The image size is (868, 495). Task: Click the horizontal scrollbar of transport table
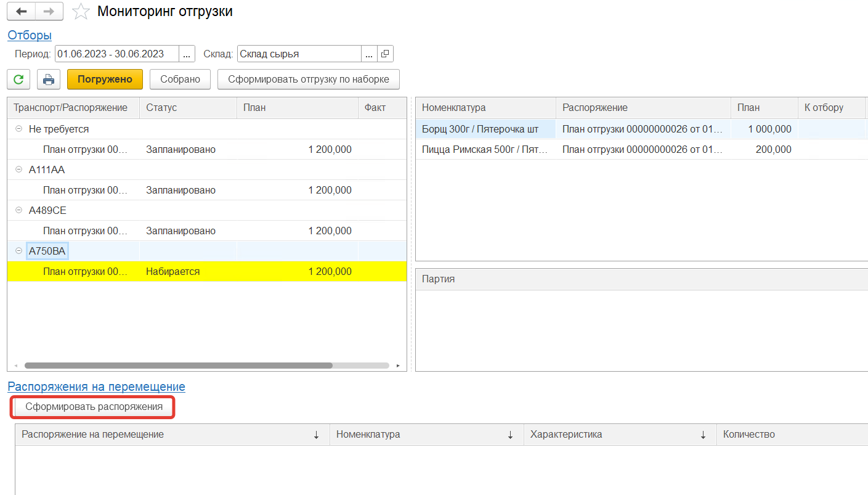point(179,366)
